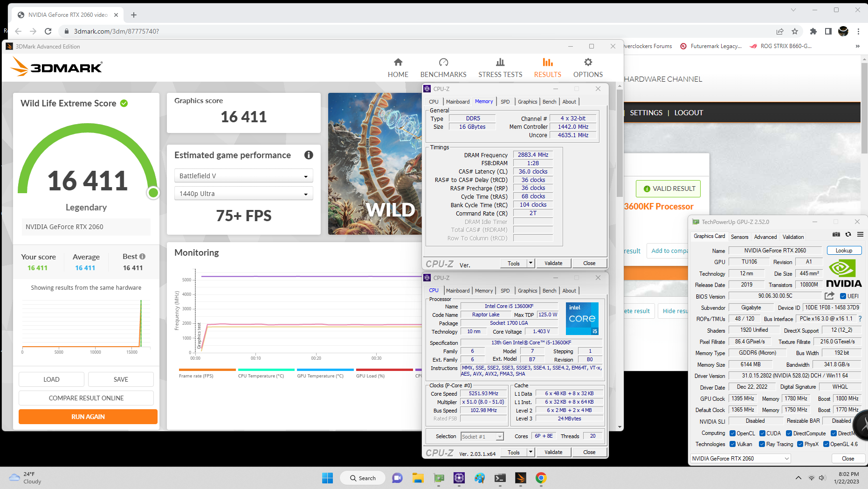Open the HOME icon in 3DMark
The image size is (868, 489).
[398, 62]
